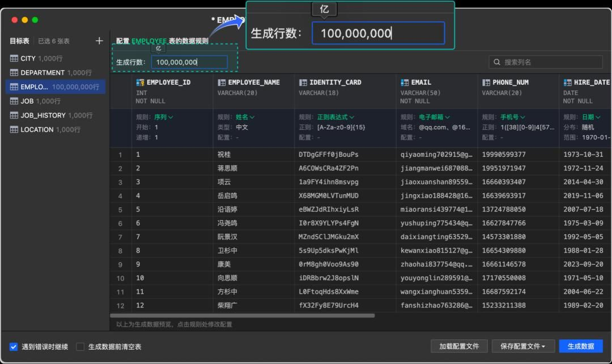Click the JOB_HISTORY table icon
Viewport: 612px width, 364px height.
[x=14, y=115]
